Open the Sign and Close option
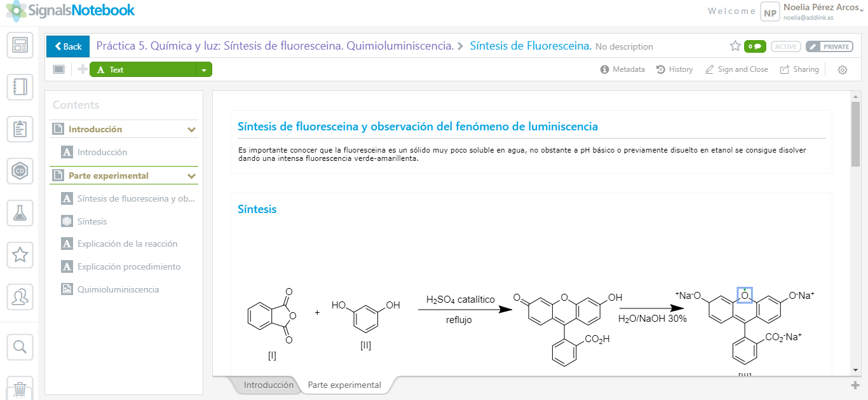 [736, 69]
